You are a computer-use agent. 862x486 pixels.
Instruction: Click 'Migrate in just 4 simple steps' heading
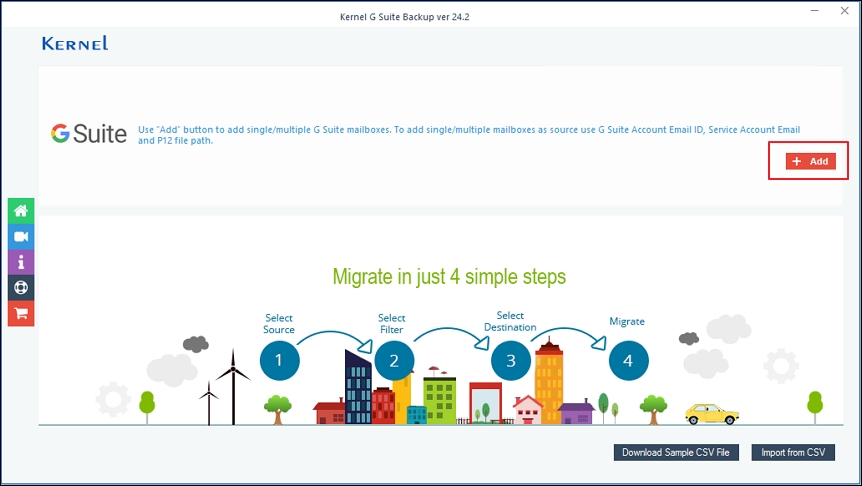449,277
